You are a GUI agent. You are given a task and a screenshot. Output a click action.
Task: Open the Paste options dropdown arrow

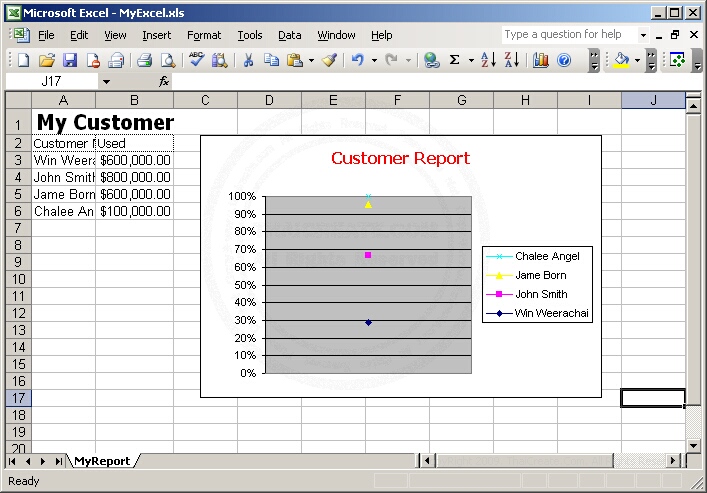311,60
